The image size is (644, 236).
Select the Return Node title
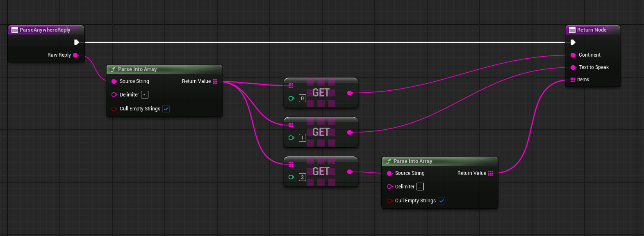(x=592, y=30)
